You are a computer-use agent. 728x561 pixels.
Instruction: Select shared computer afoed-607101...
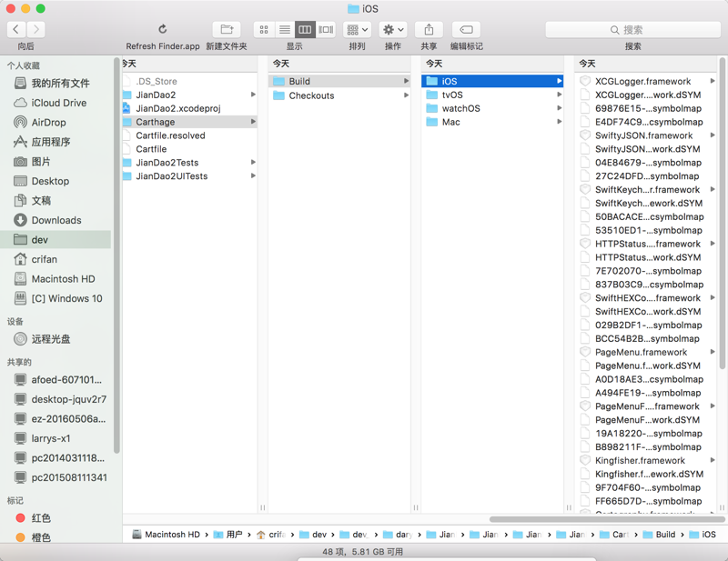56,379
